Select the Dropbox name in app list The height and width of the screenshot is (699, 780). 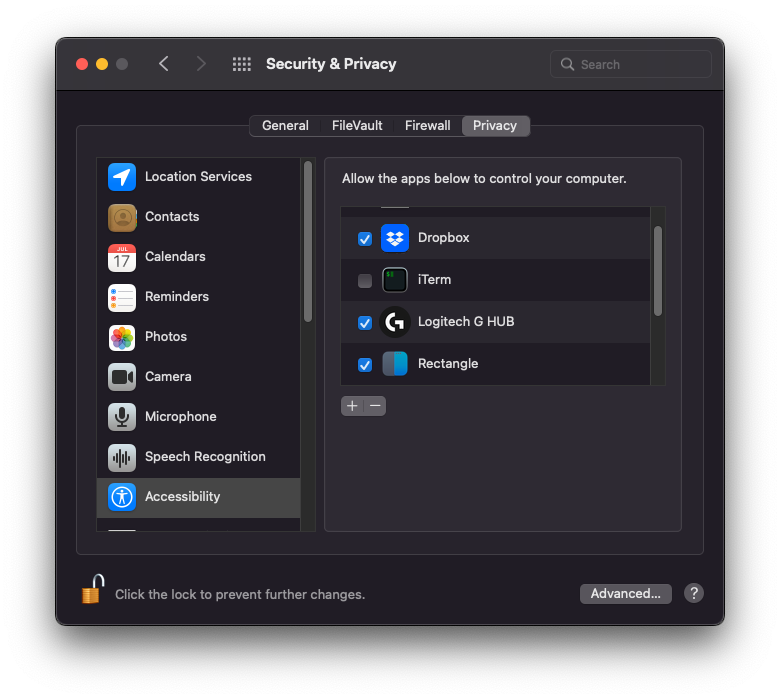443,238
